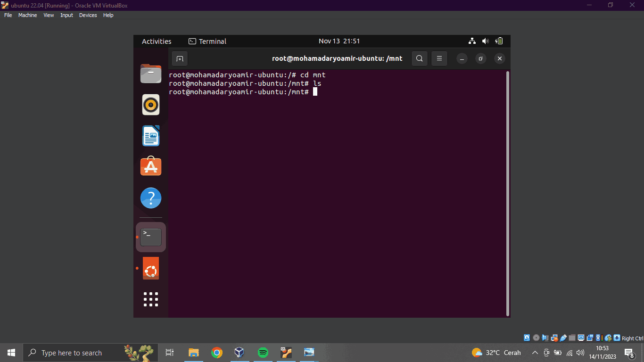Open the Help icon in the dock
The width and height of the screenshot is (644, 362).
click(151, 198)
